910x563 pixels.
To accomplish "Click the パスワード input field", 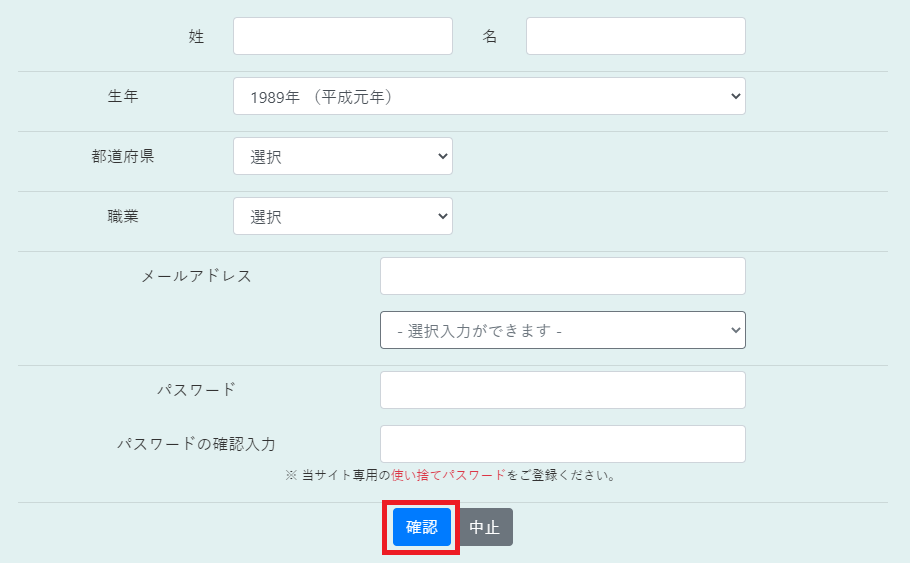I will tap(562, 390).
